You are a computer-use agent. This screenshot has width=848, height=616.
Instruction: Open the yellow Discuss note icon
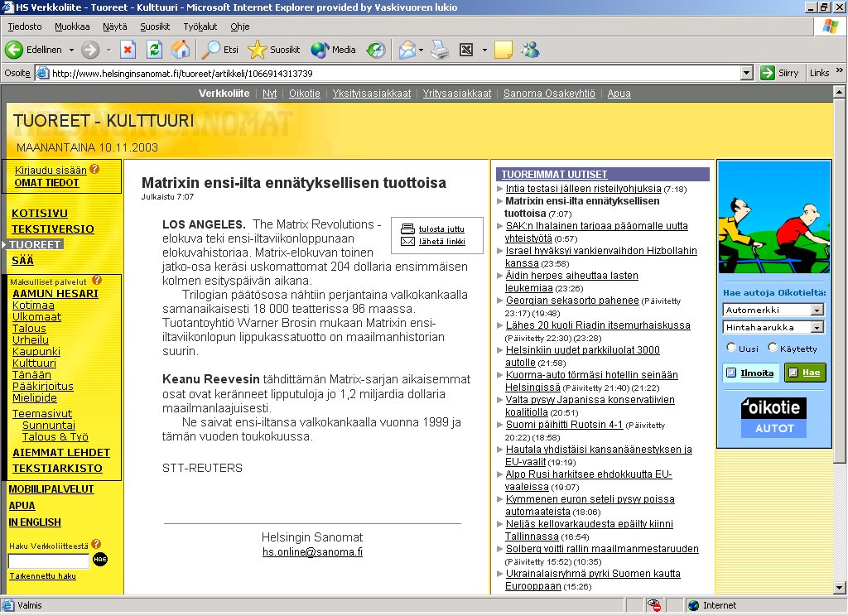503,50
